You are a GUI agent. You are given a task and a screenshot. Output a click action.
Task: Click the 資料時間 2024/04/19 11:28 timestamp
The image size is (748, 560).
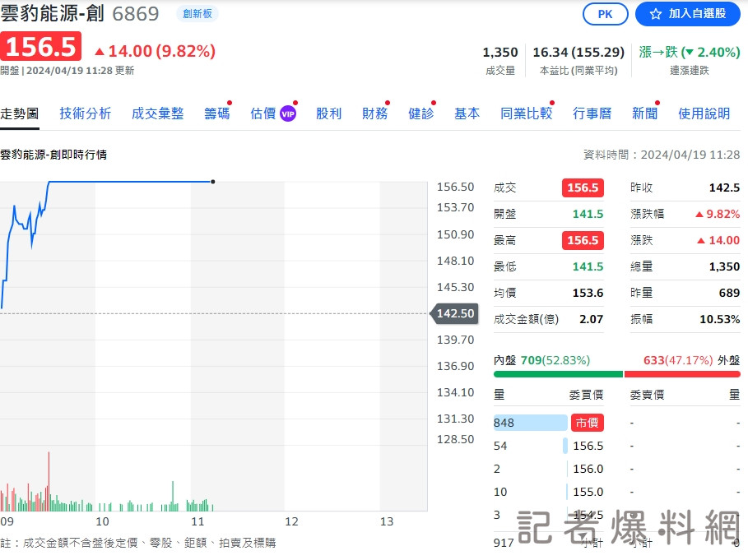pyautogui.click(x=662, y=155)
